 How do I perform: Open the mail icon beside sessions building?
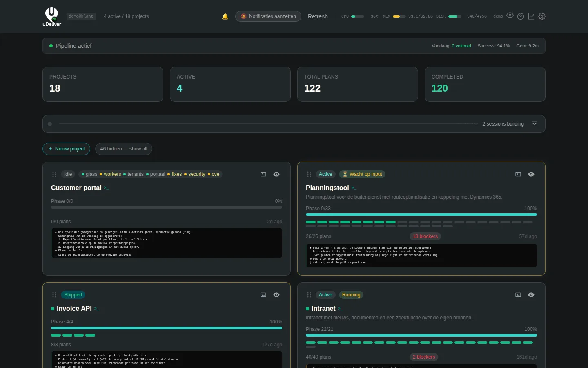click(535, 124)
